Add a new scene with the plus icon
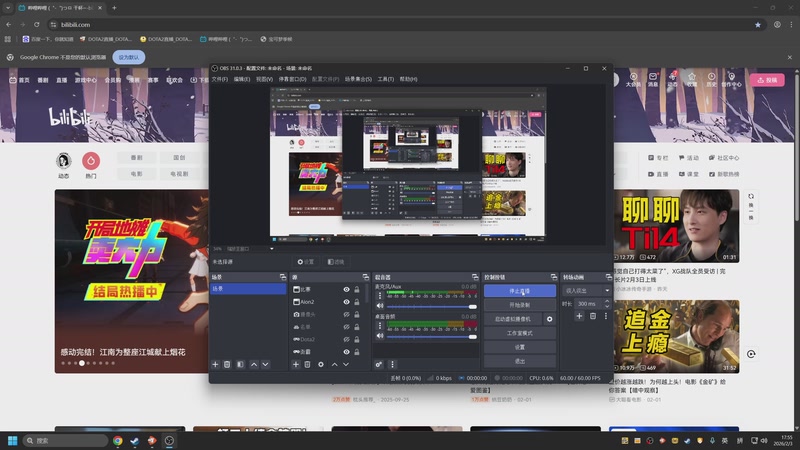This screenshot has width=800, height=450. (215, 364)
